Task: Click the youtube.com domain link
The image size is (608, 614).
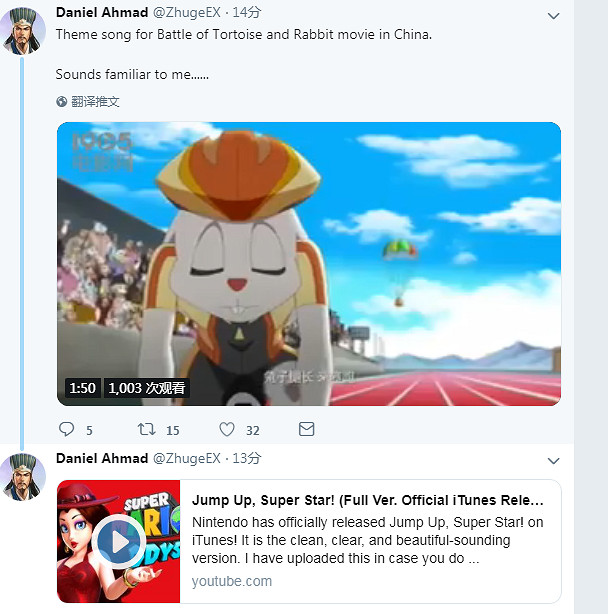Action: (x=232, y=581)
